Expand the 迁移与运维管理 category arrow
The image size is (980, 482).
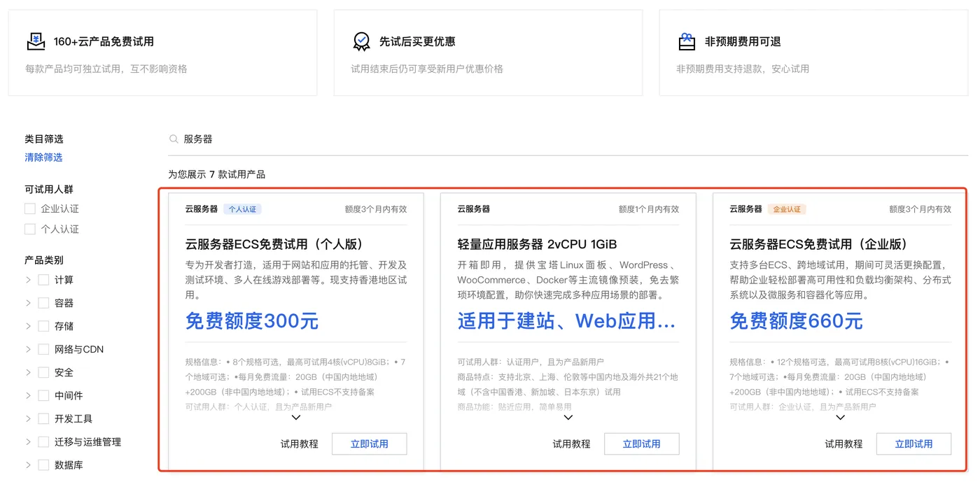tap(28, 441)
